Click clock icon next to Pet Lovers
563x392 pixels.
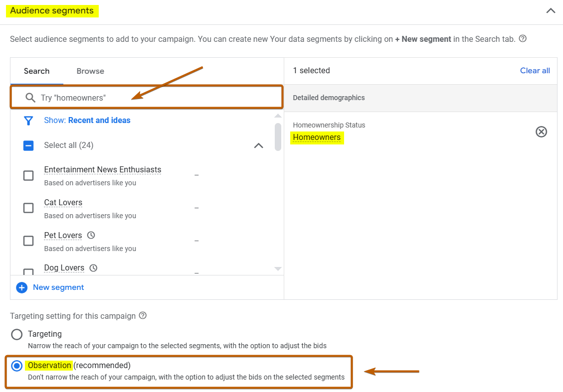(x=91, y=235)
